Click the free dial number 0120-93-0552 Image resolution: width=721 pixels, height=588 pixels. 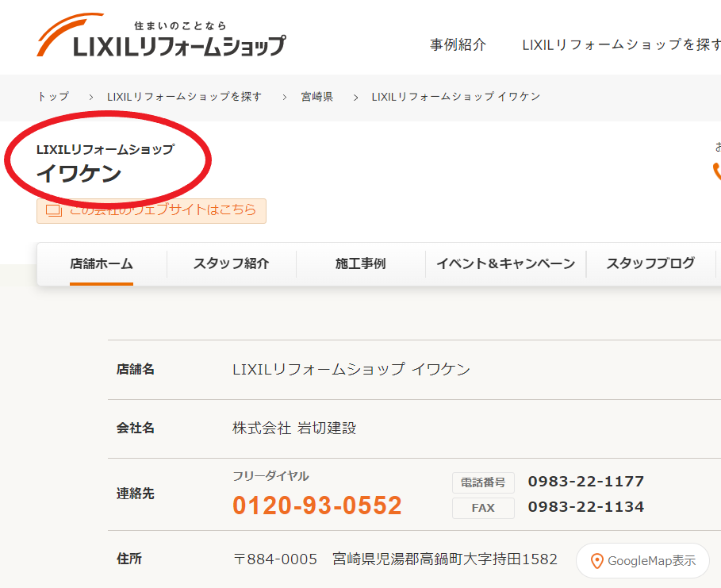pyautogui.click(x=316, y=505)
